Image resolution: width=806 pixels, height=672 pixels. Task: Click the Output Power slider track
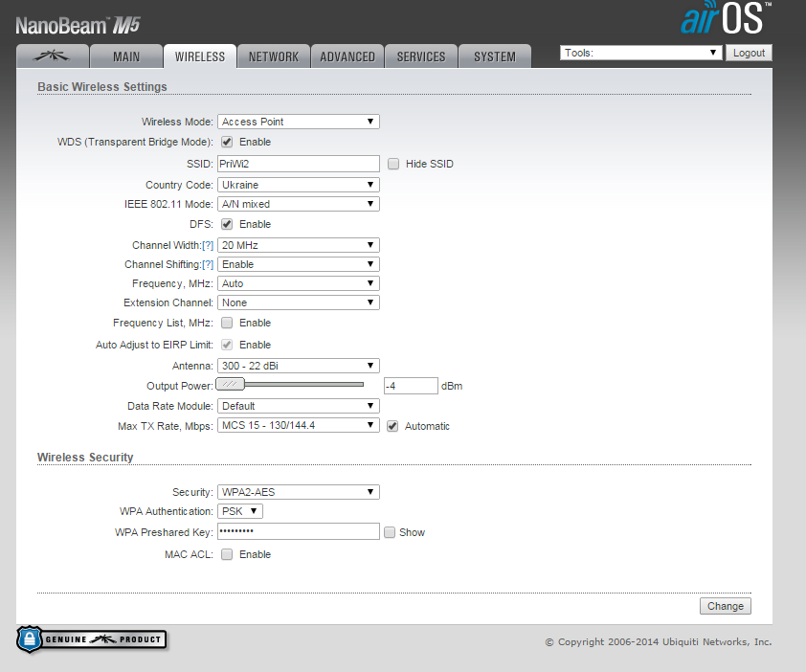click(303, 384)
